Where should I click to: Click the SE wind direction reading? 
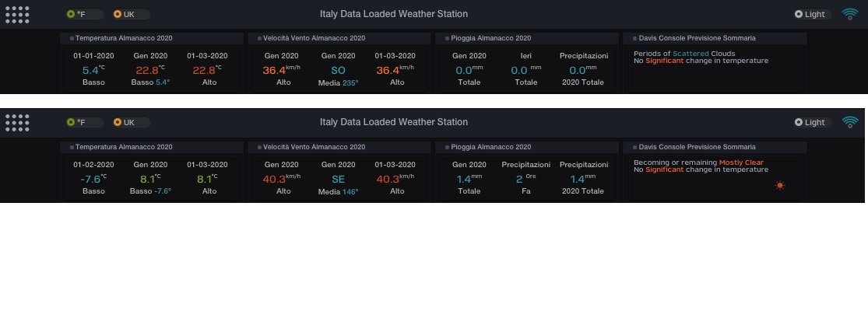point(339,179)
